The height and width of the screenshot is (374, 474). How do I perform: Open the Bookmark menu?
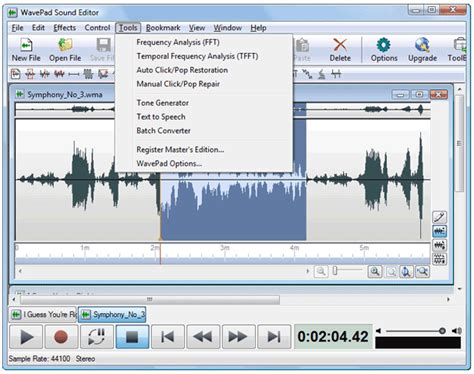coord(163,28)
